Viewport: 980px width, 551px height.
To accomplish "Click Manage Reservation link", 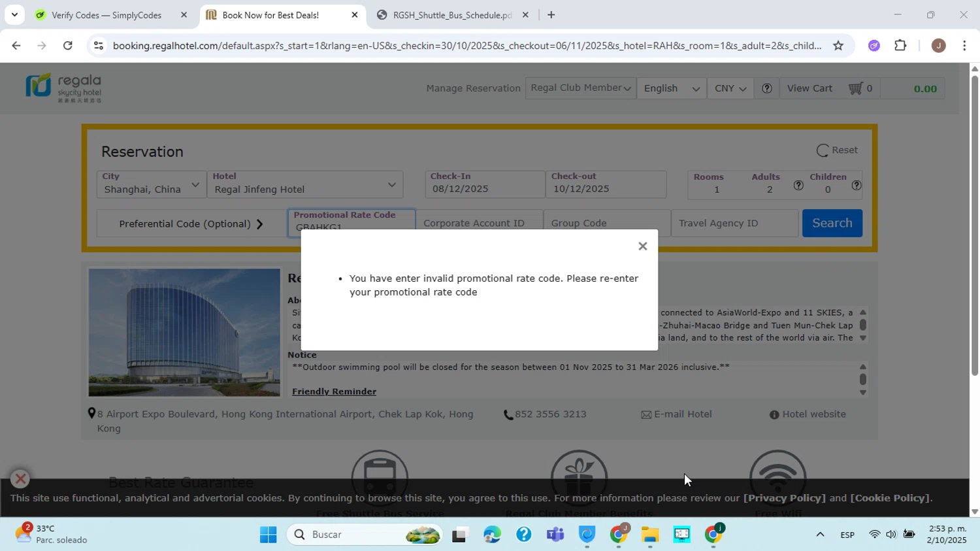I will (x=473, y=88).
